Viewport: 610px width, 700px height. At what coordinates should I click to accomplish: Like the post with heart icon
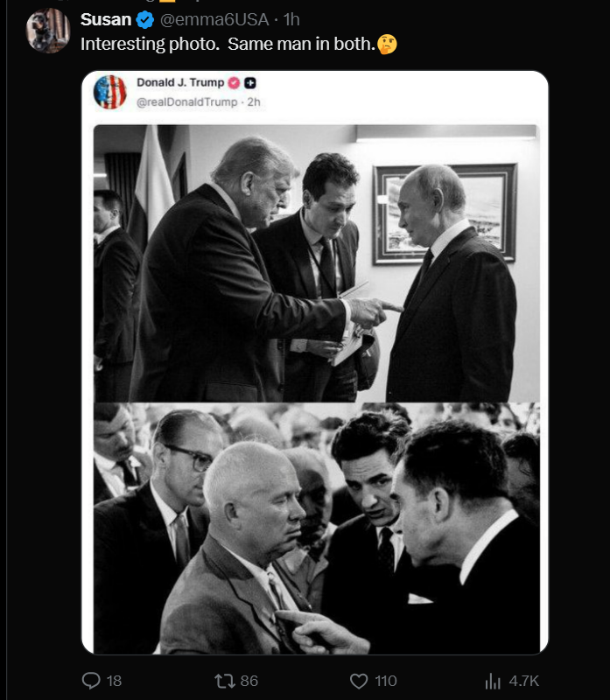(359, 682)
